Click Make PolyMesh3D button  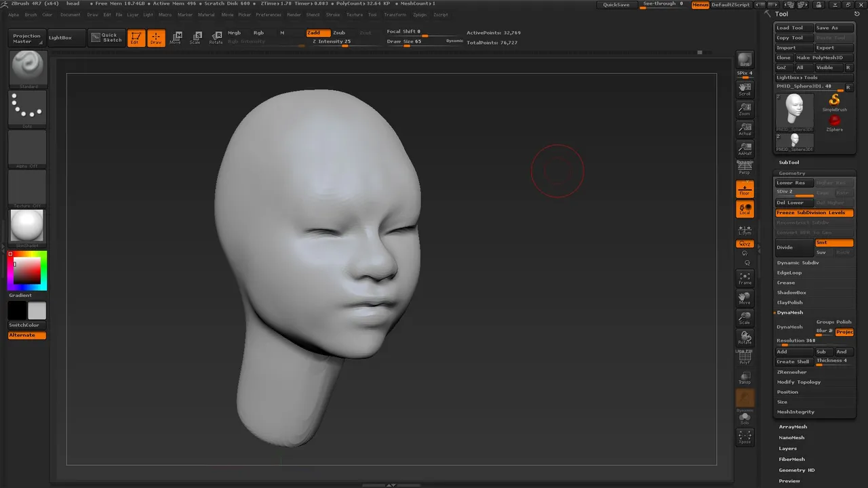[824, 58]
